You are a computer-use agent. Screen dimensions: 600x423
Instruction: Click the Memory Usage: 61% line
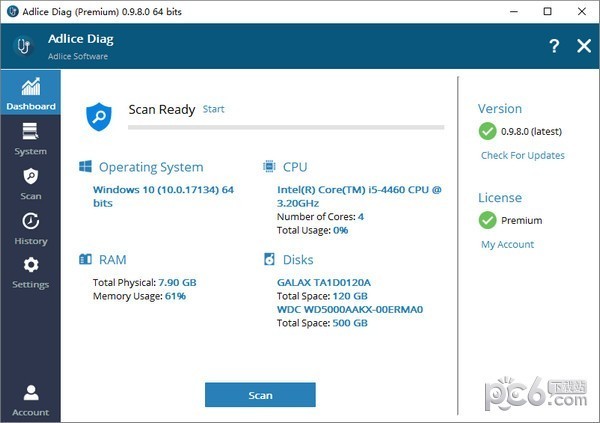tap(139, 296)
